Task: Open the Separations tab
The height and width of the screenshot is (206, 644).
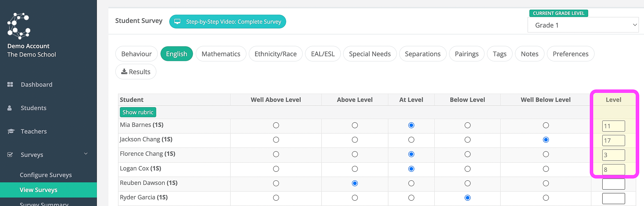Action: [x=423, y=54]
